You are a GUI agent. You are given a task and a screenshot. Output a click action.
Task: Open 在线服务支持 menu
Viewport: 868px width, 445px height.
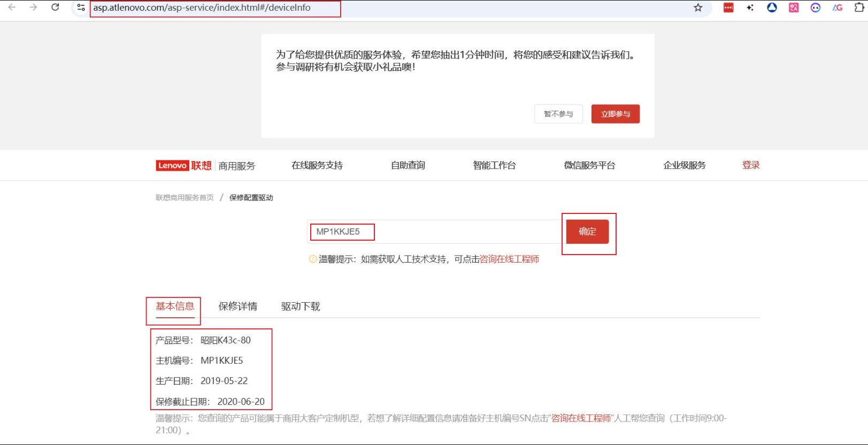[317, 165]
